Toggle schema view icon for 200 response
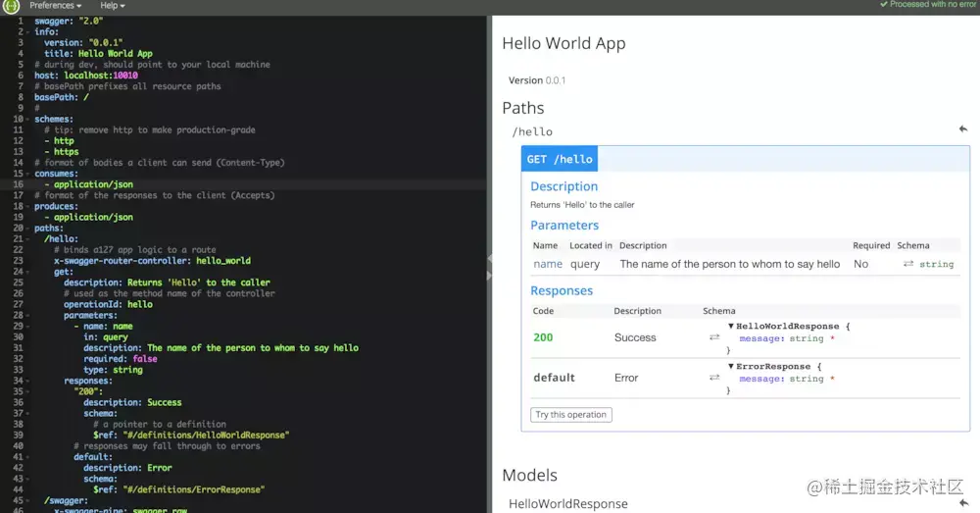 (x=714, y=337)
